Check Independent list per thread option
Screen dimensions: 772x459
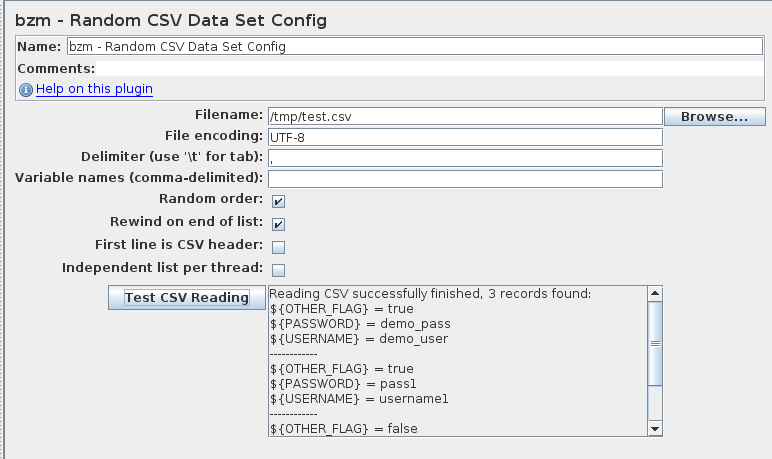click(x=278, y=270)
